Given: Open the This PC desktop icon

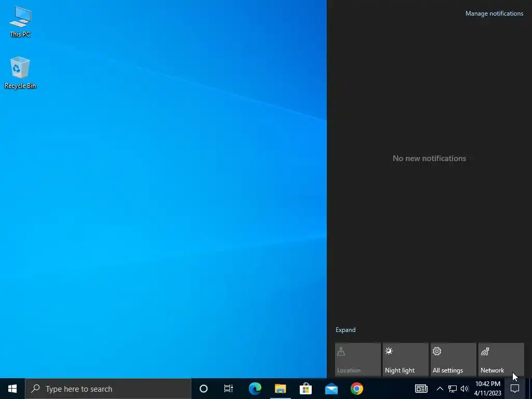Looking at the screenshot, I should tap(20, 22).
